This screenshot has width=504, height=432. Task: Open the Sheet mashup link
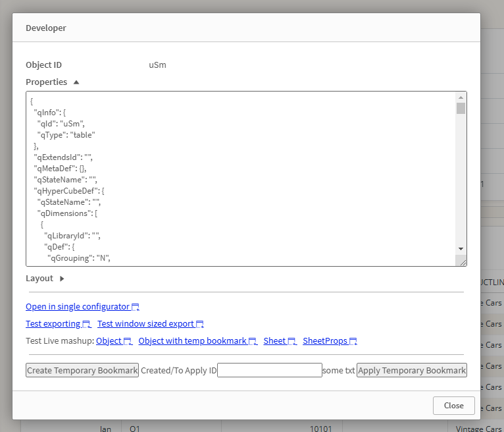[280, 340]
